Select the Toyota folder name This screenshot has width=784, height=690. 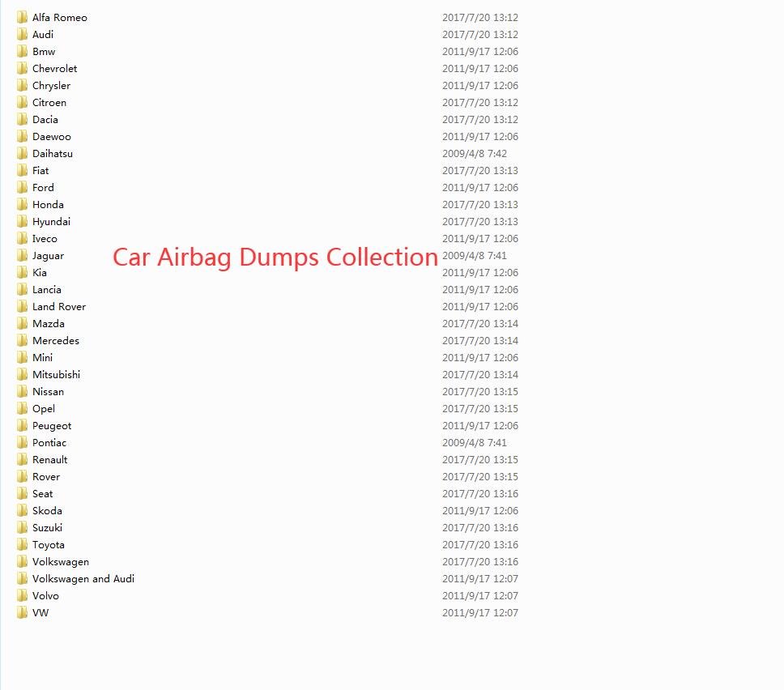[x=49, y=545]
